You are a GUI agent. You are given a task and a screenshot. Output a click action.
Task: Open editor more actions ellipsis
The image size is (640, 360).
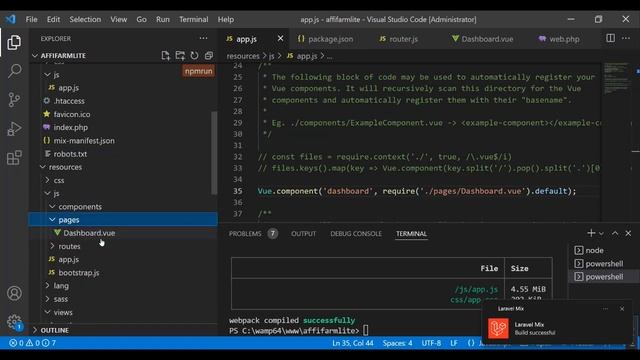click(626, 38)
